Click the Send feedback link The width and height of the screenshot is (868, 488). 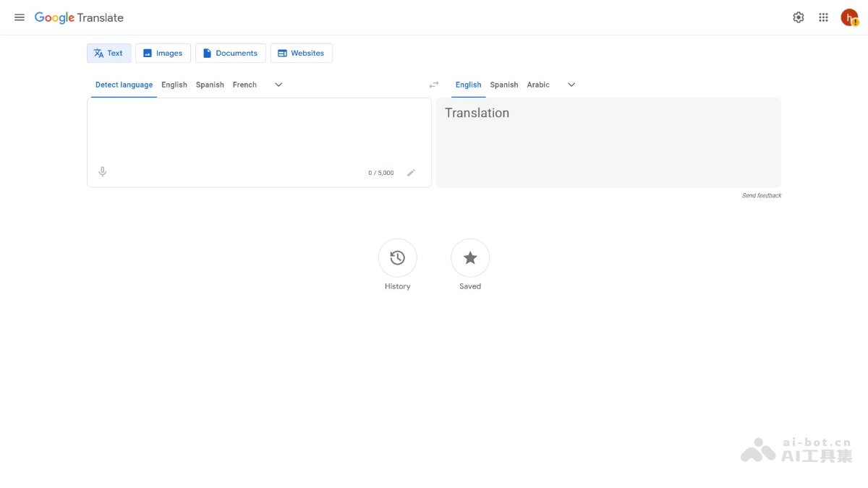point(762,195)
